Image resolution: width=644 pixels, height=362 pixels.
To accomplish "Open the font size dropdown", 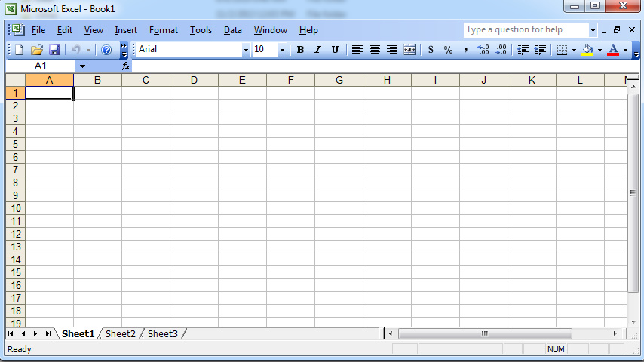I will pos(283,50).
